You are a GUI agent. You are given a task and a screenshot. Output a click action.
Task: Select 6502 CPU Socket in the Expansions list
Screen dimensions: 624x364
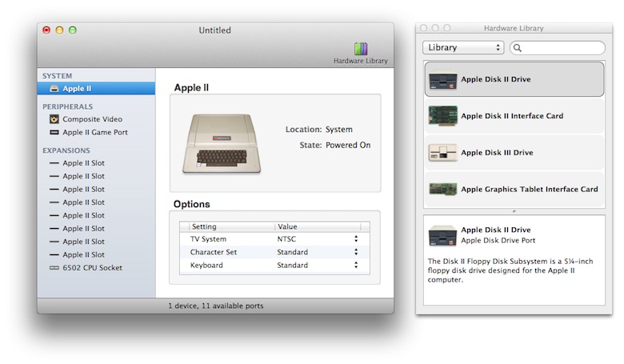tap(96, 268)
